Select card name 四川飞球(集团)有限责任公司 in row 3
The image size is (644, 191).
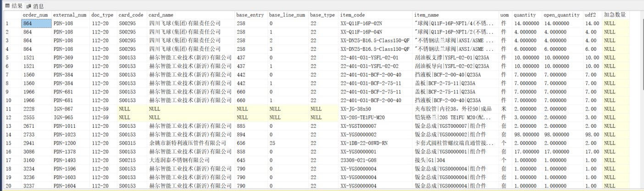point(185,40)
